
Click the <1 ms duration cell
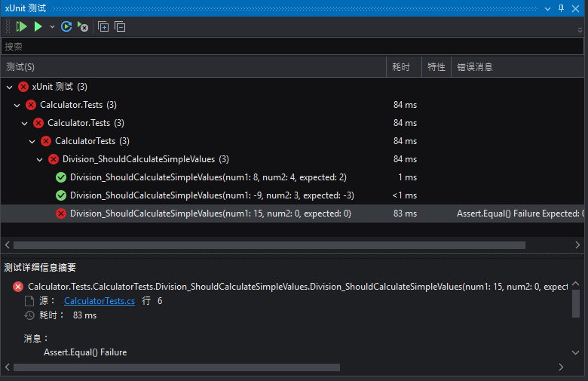pyautogui.click(x=405, y=195)
